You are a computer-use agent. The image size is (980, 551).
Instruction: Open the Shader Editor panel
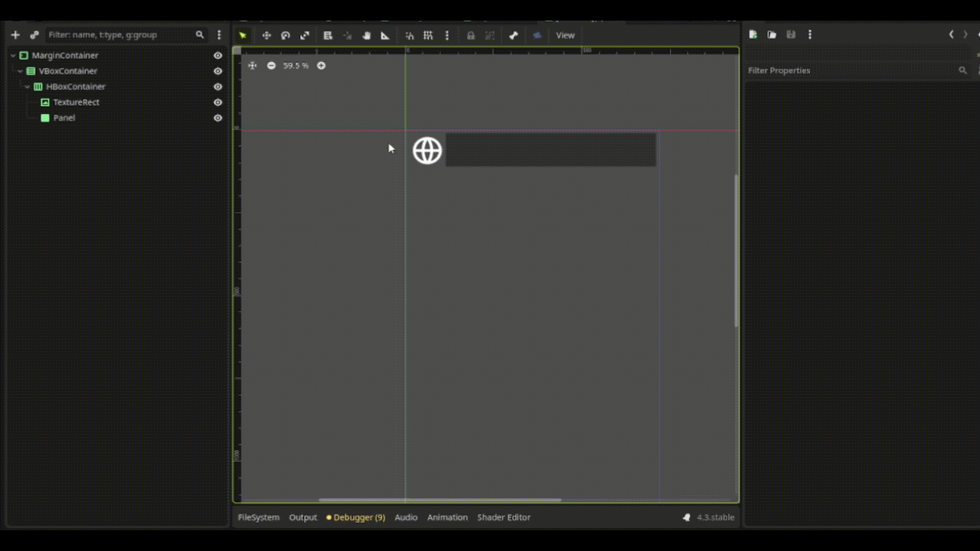tap(504, 517)
